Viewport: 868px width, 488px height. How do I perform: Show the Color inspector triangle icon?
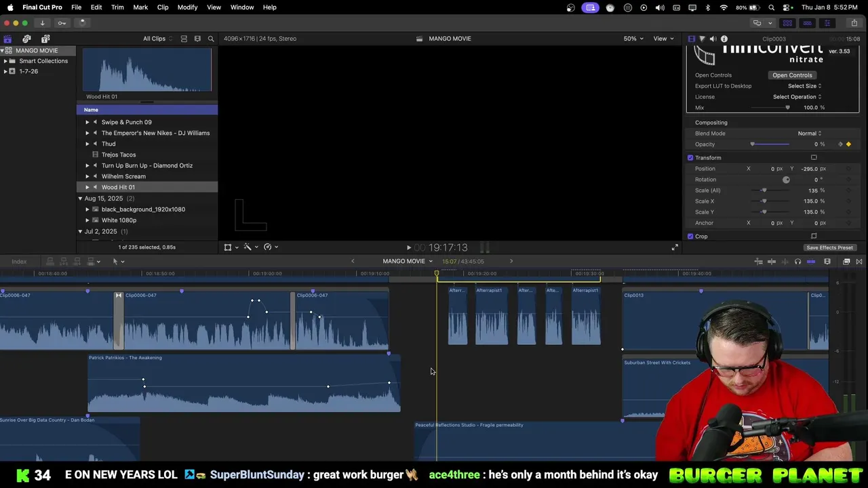coord(702,39)
